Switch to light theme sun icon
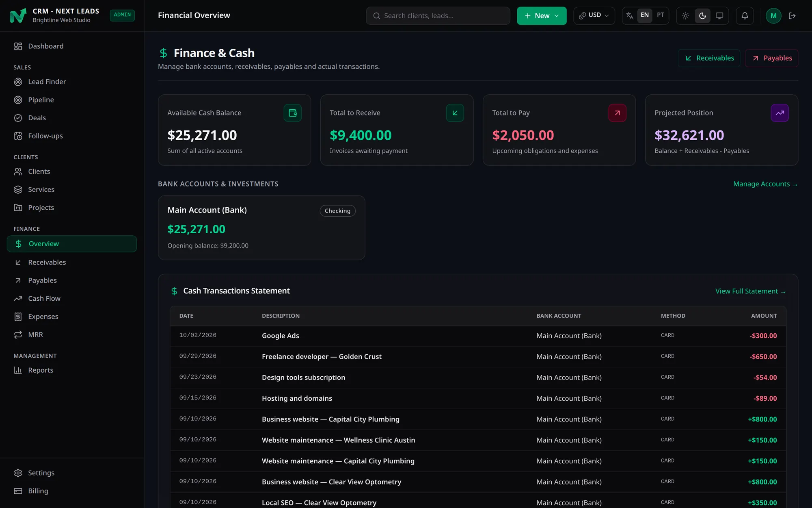Viewport: 812px width, 508px height. pos(685,16)
